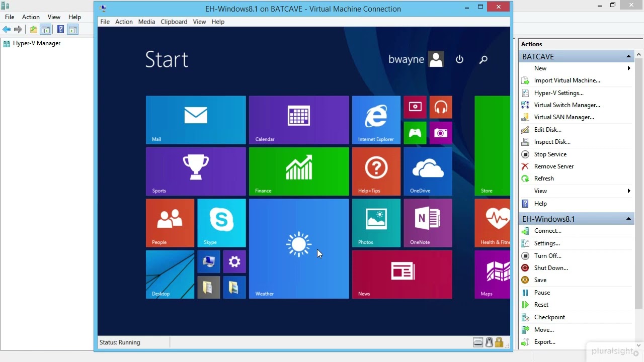Click Edit Disk action
Screen dimensions: 644x362
[547, 130]
